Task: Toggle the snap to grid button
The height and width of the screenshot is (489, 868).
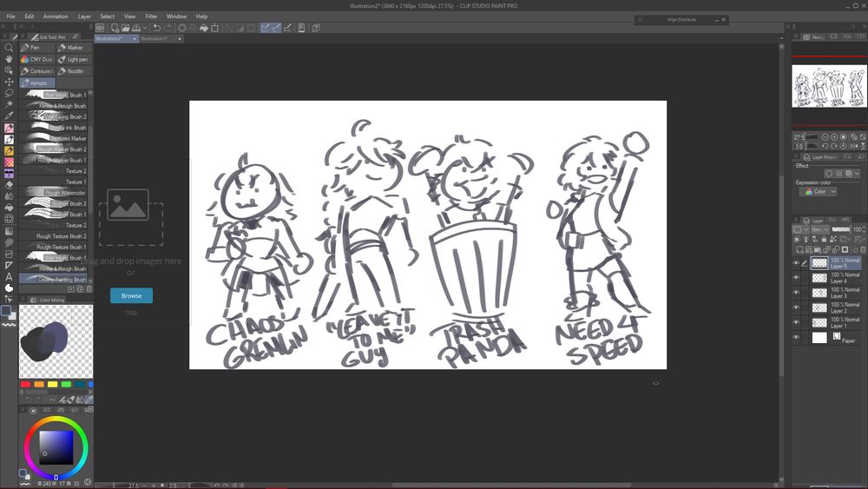Action: (x=288, y=28)
